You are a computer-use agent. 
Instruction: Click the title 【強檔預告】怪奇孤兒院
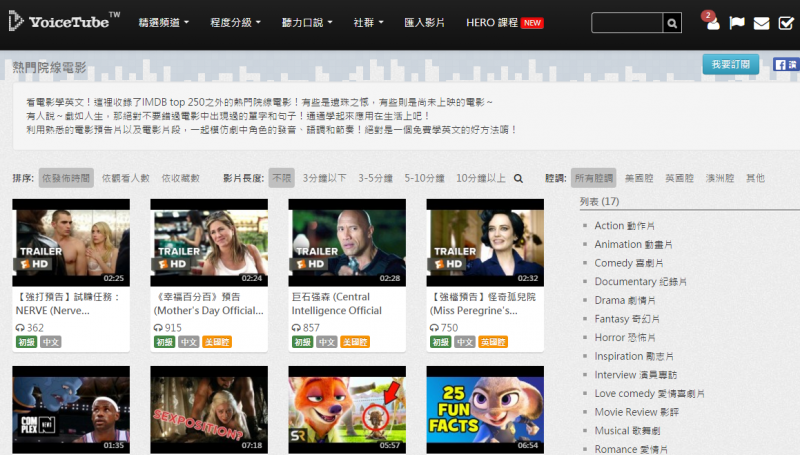click(483, 304)
